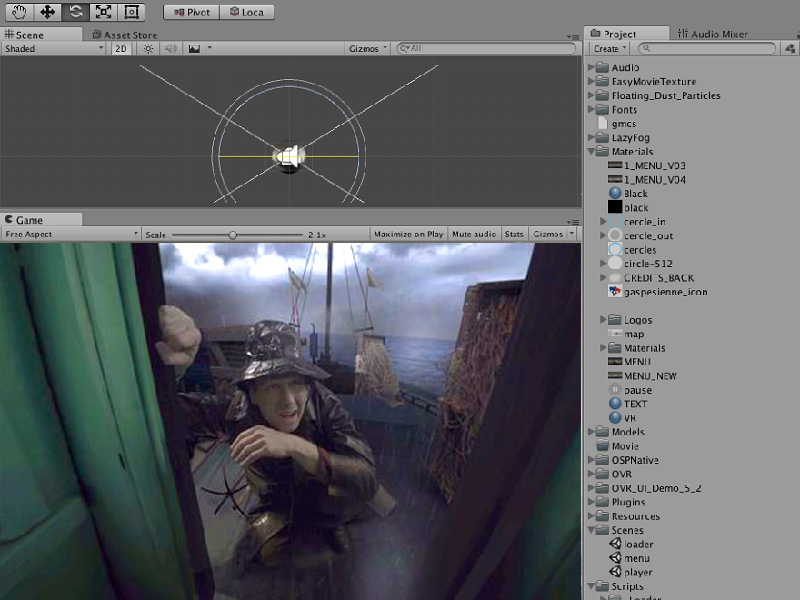
Task: Toggle Mute audio in Game view
Action: [x=474, y=234]
